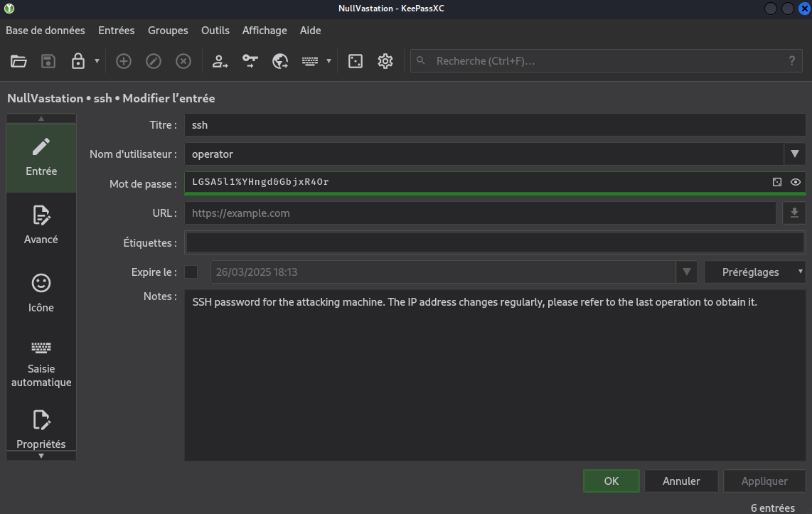The image size is (812, 514).
Task: Open the Groupes menu
Action: [x=168, y=31]
